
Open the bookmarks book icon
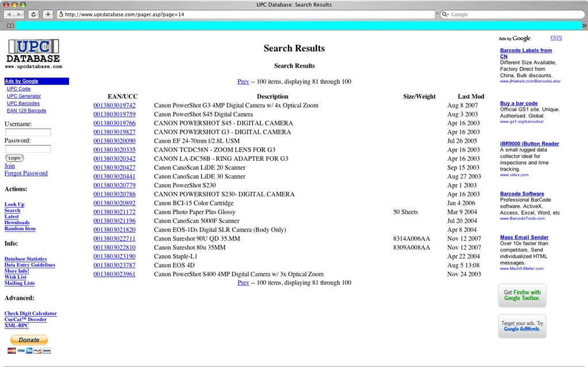click(10, 25)
